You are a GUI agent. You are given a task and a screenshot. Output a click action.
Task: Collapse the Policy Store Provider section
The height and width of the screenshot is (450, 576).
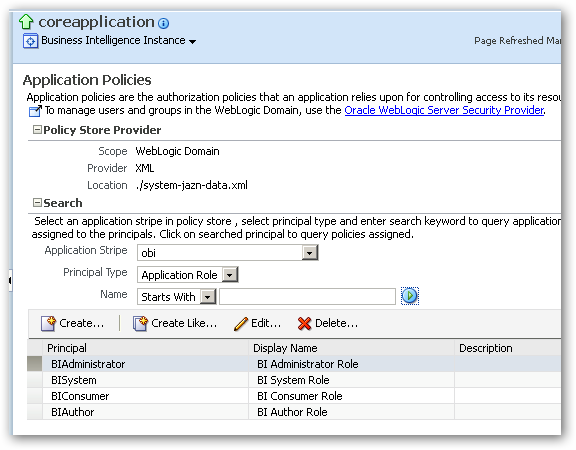click(37, 130)
